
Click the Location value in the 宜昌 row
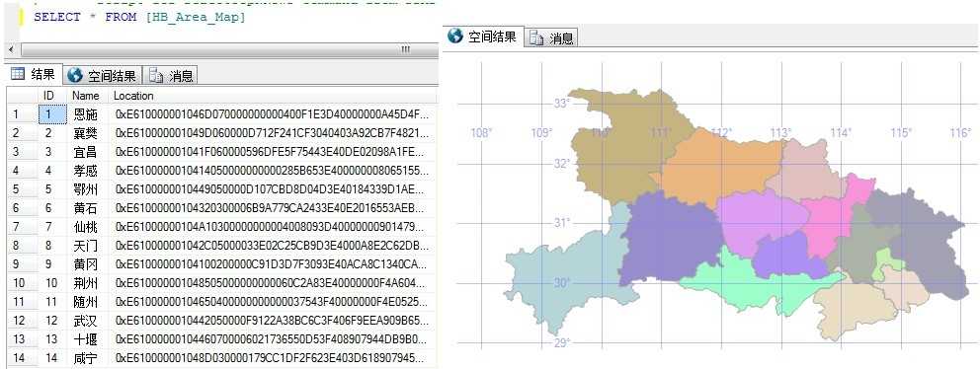point(273,152)
